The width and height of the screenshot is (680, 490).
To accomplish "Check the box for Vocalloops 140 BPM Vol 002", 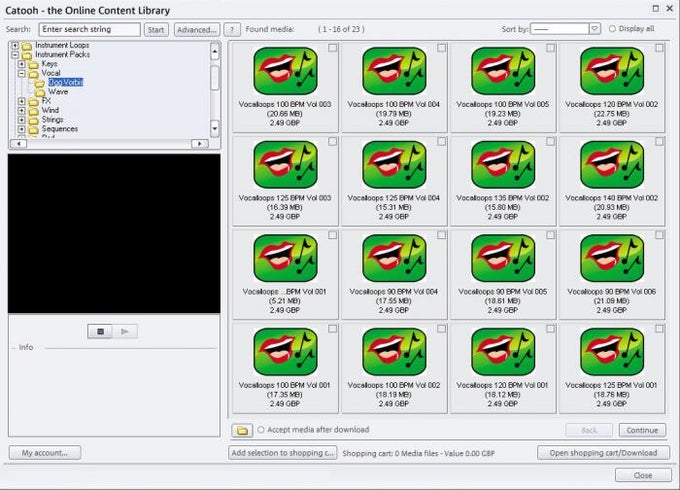I will [659, 141].
